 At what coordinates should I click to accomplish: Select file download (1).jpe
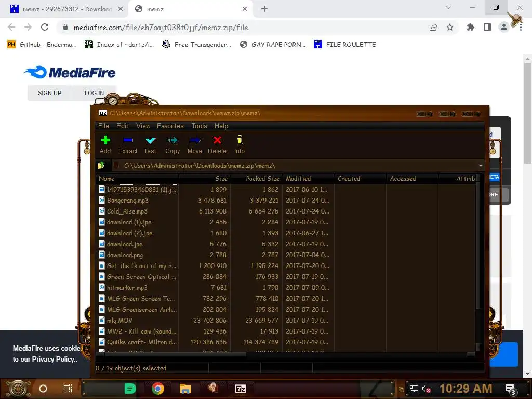tap(129, 222)
